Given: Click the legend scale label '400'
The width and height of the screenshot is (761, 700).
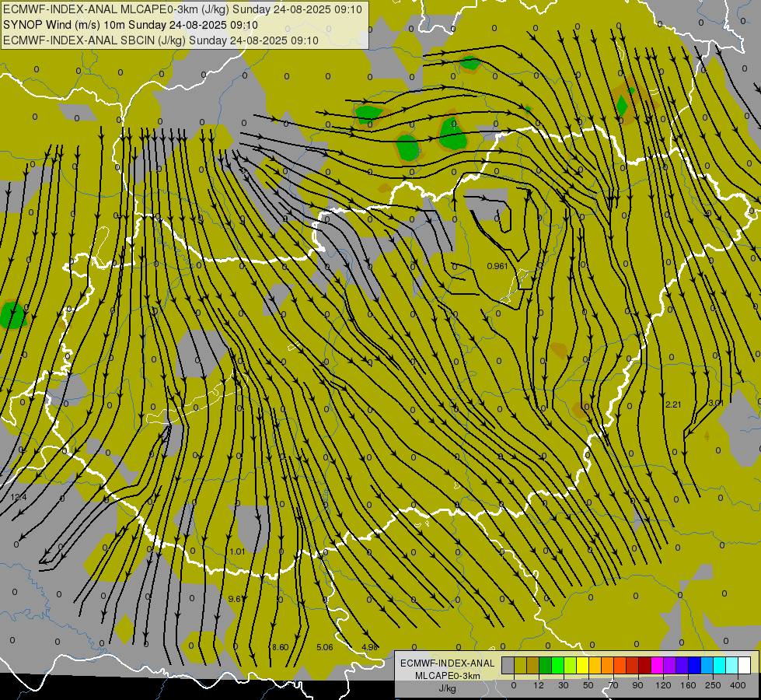Looking at the screenshot, I should (738, 685).
